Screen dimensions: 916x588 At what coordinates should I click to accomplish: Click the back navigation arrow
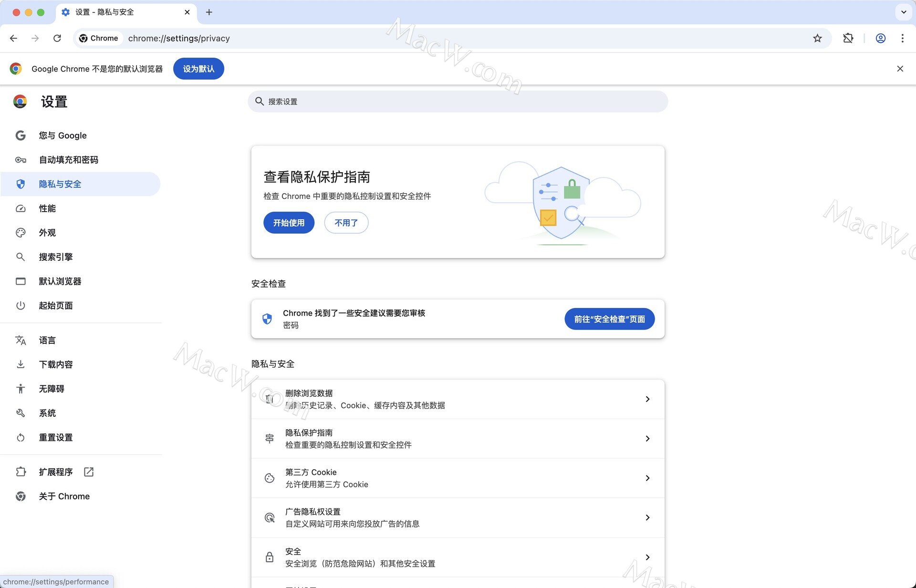click(x=13, y=38)
